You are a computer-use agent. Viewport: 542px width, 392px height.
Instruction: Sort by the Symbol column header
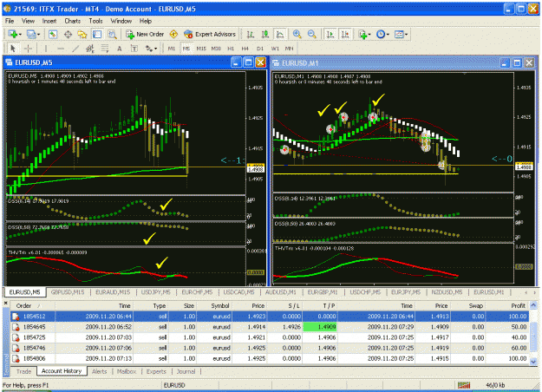pos(220,305)
